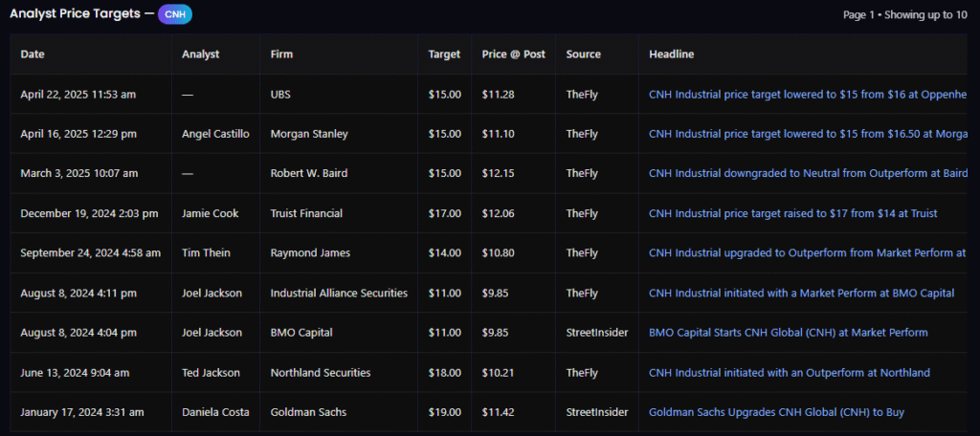The width and height of the screenshot is (980, 436).
Task: Click the Price @ Post column header
Action: click(x=513, y=54)
